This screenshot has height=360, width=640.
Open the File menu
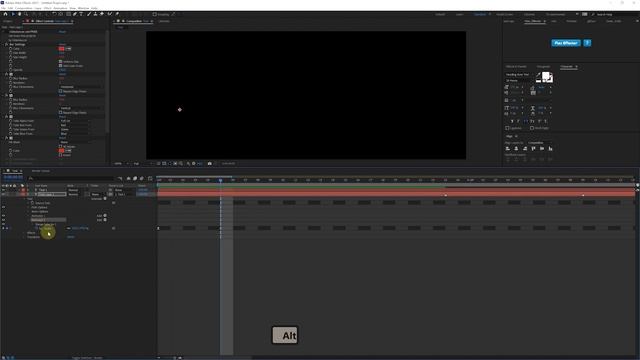[4, 8]
